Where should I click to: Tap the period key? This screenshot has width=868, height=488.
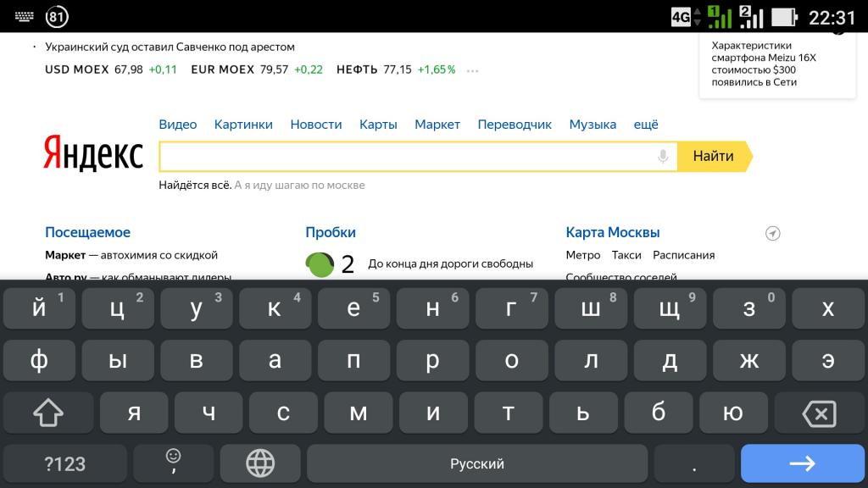[x=694, y=463]
